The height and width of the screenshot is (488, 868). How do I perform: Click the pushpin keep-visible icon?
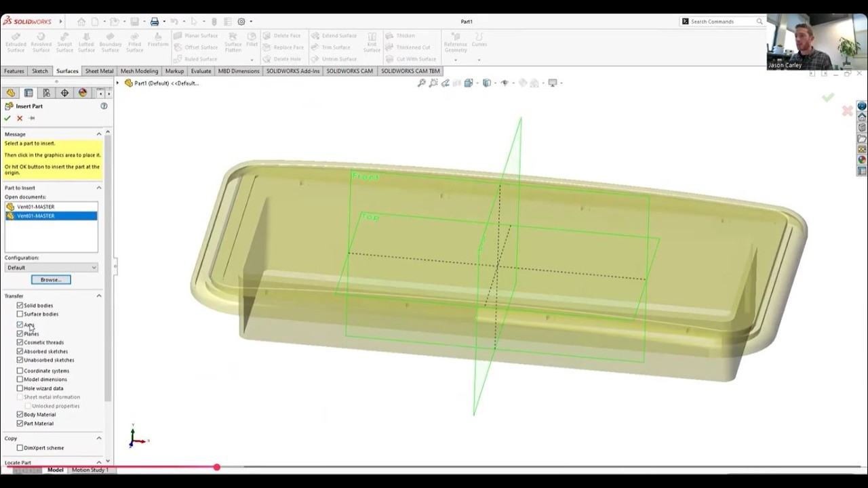[31, 118]
